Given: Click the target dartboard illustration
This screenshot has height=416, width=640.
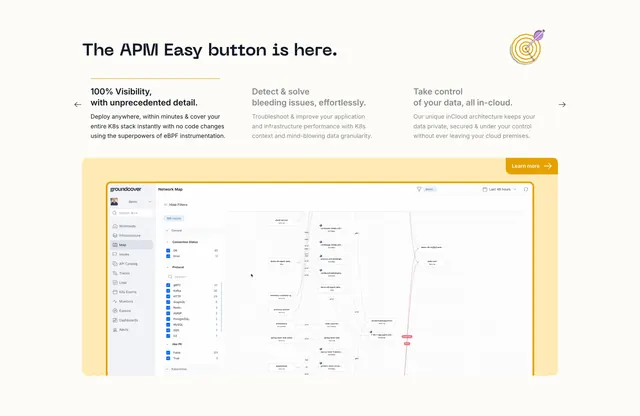Looking at the screenshot, I should (x=527, y=47).
